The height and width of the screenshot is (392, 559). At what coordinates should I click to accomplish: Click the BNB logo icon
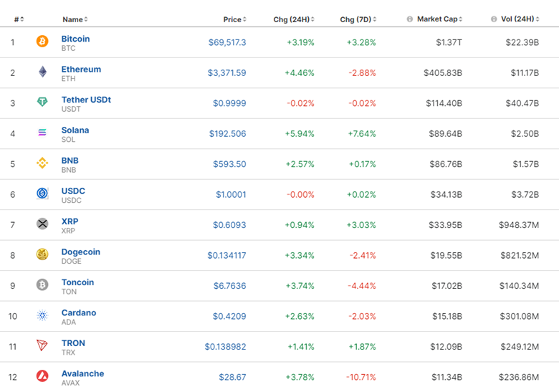pos(42,163)
